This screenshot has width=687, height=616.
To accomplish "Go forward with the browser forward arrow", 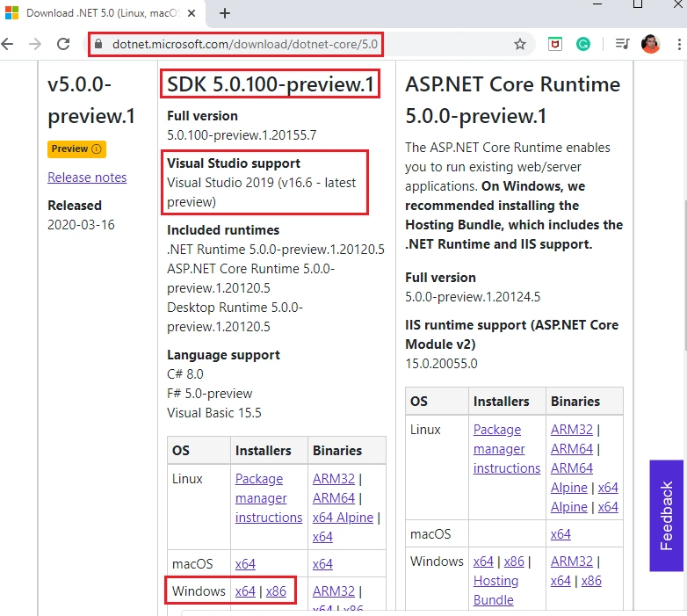I will 35,44.
